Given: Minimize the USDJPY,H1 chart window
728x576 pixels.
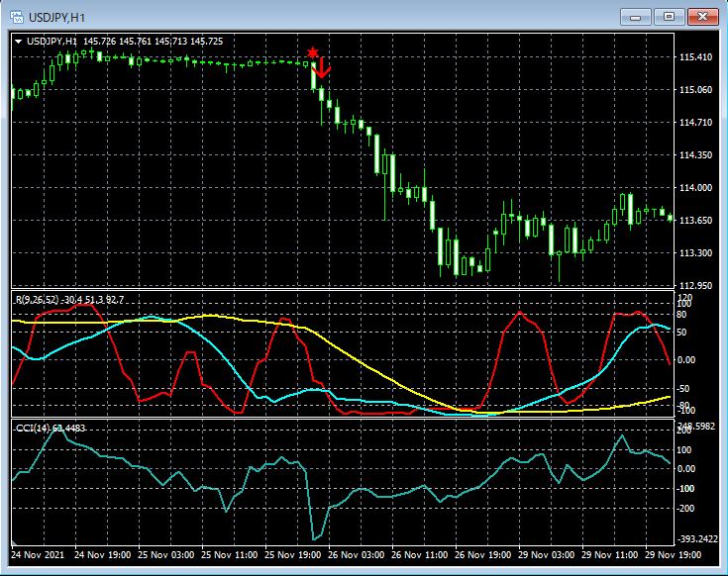Looking at the screenshot, I should point(635,16).
